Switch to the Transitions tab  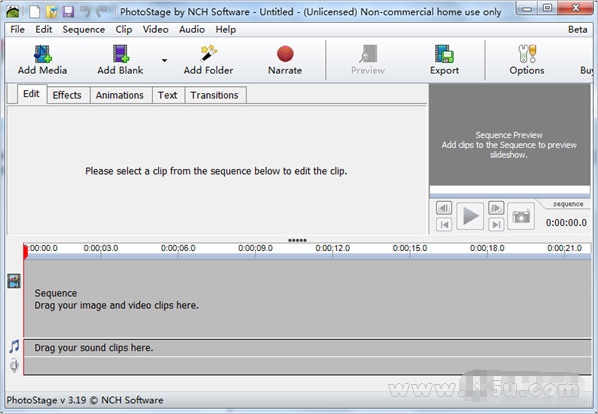point(214,95)
